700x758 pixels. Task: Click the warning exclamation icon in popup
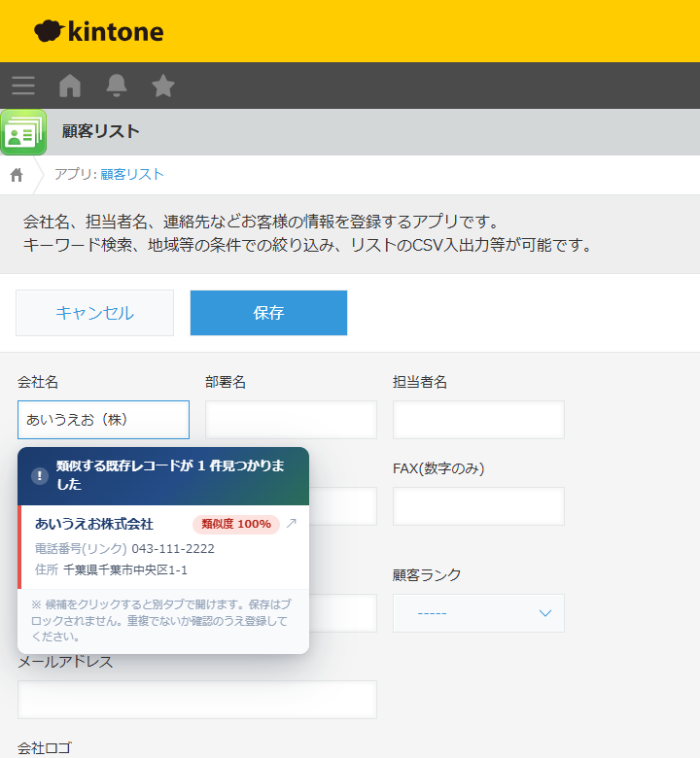pyautogui.click(x=40, y=475)
